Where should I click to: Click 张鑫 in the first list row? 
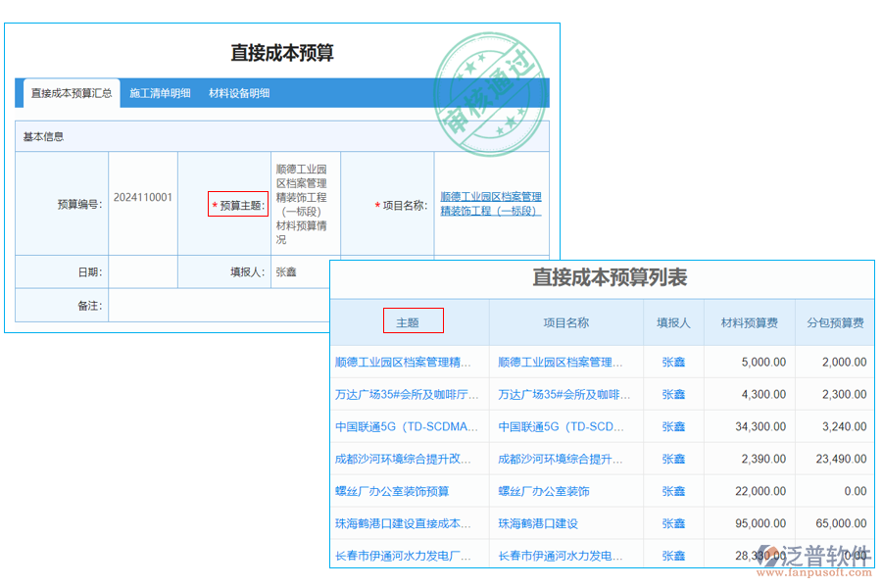click(674, 362)
